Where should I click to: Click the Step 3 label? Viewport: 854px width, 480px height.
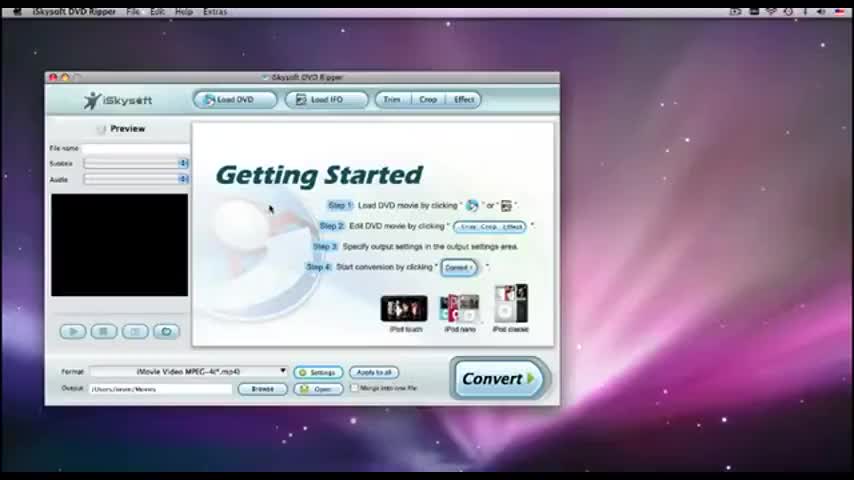coord(325,247)
